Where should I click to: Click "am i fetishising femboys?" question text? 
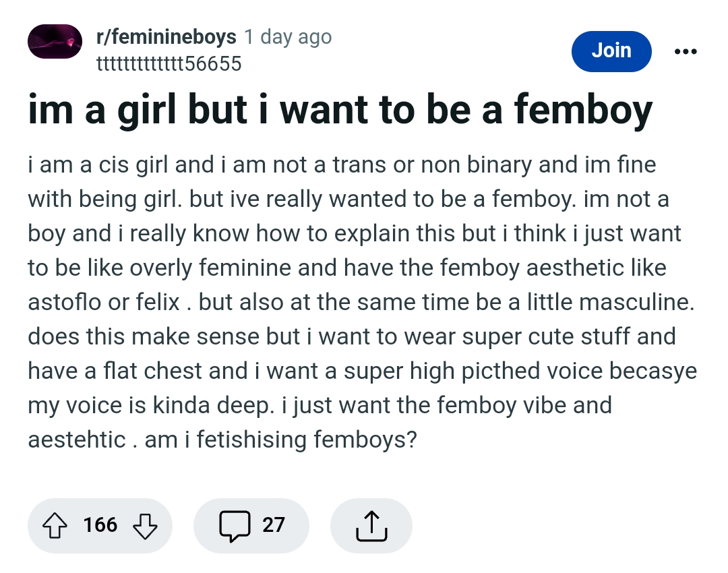[281, 440]
